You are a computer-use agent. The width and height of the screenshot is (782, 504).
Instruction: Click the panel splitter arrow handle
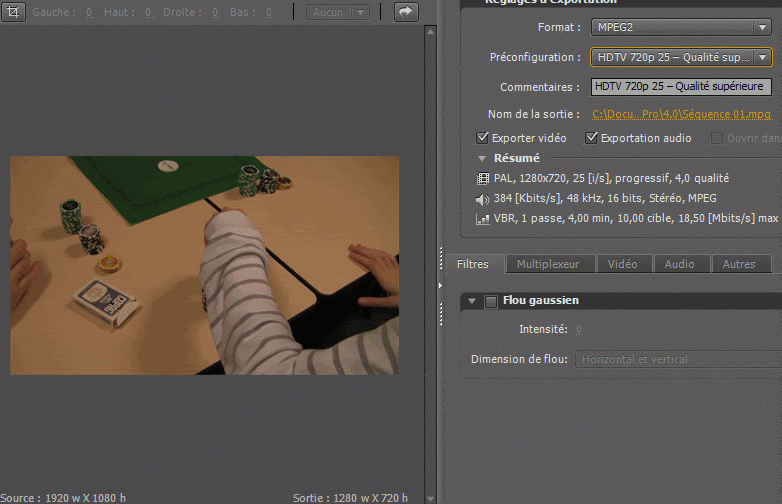point(440,286)
